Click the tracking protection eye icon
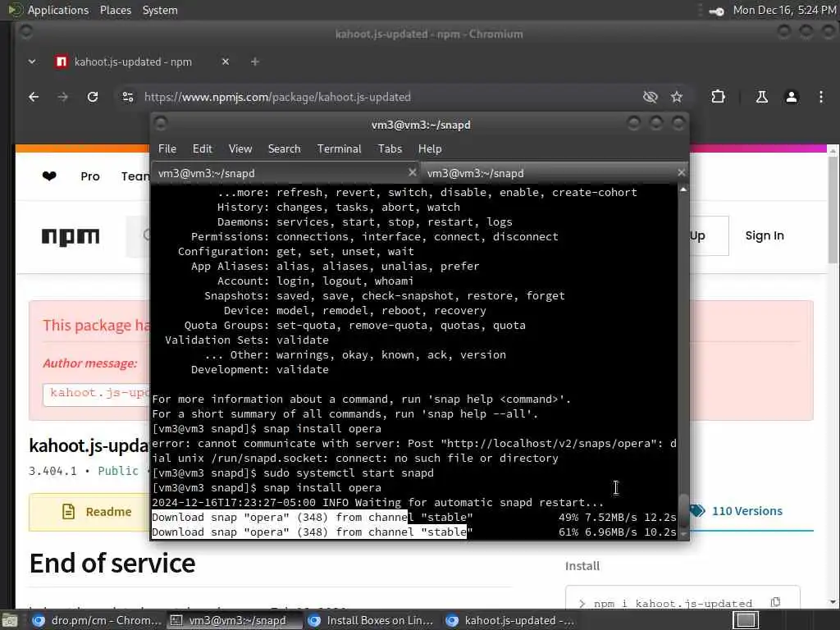Viewport: 840px width, 630px height. pos(650,97)
